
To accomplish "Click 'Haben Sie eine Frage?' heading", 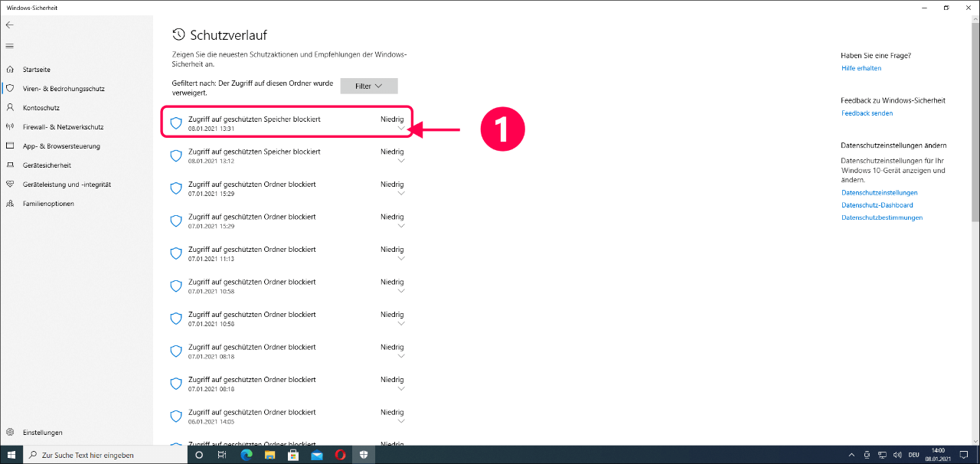I will (x=876, y=55).
